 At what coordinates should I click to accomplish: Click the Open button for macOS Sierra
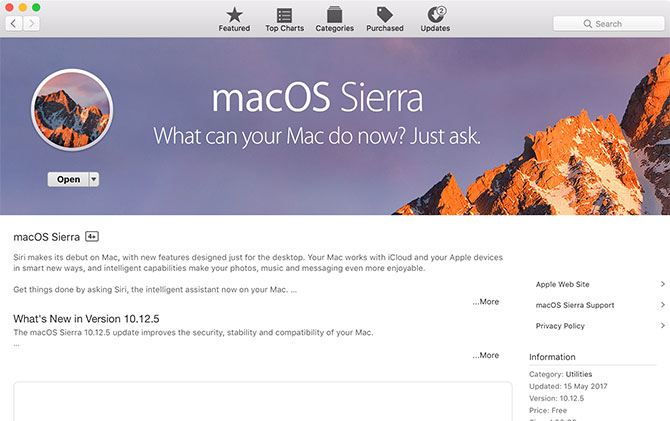click(68, 180)
